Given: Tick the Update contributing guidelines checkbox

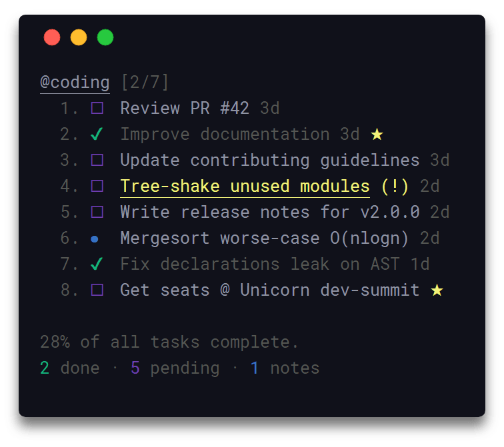Looking at the screenshot, I should 97,160.
